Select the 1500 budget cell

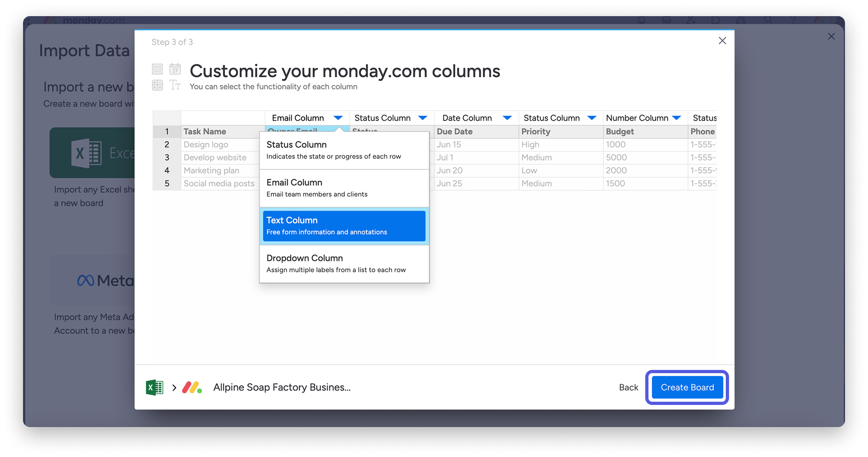click(646, 183)
